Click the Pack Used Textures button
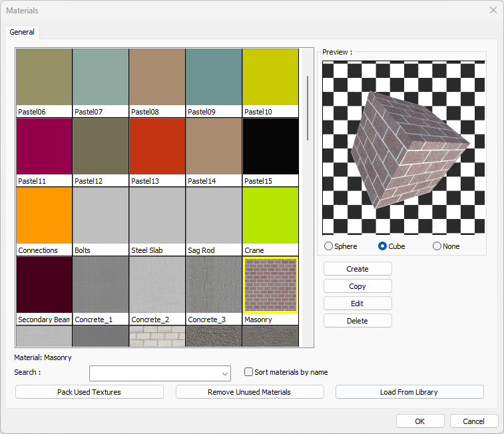The height and width of the screenshot is (434, 504). (x=89, y=392)
